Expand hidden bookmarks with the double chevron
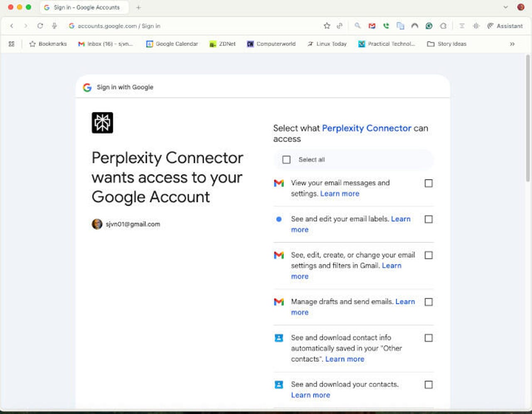This screenshot has height=414, width=532. pos(512,44)
